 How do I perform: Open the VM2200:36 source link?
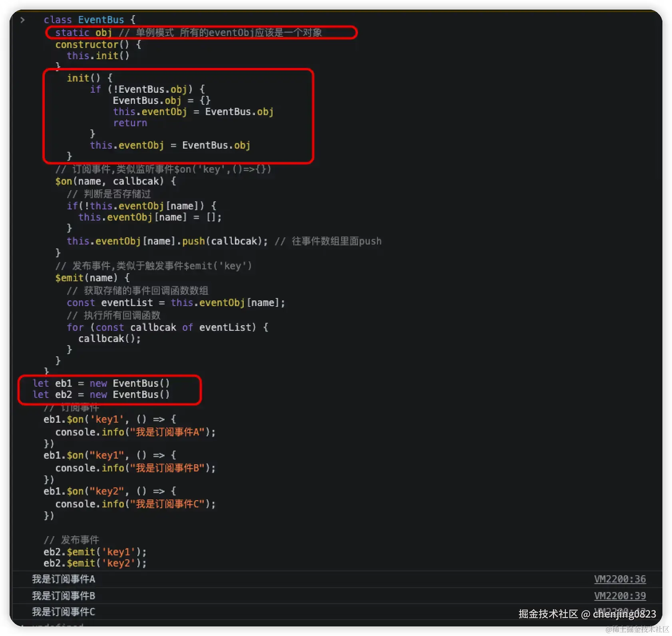coord(620,579)
